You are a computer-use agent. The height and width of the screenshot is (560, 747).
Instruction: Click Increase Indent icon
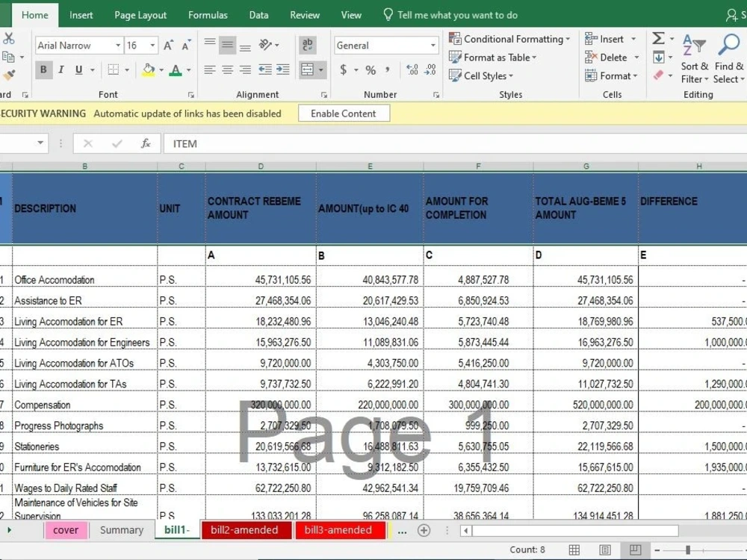283,70
